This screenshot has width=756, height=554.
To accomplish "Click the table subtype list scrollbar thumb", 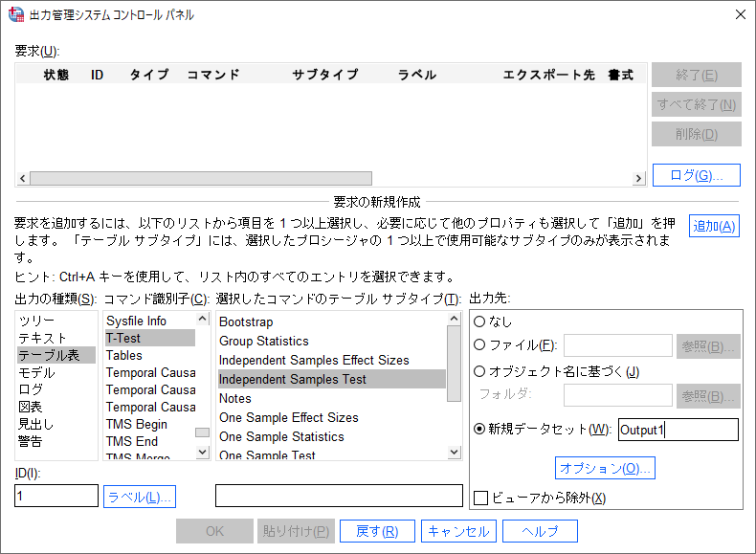I will [x=454, y=364].
